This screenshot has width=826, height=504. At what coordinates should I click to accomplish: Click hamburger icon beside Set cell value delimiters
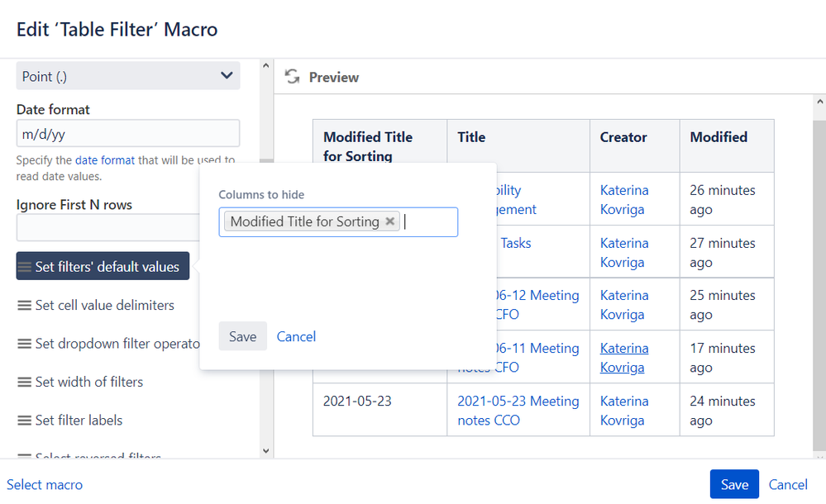(25, 306)
